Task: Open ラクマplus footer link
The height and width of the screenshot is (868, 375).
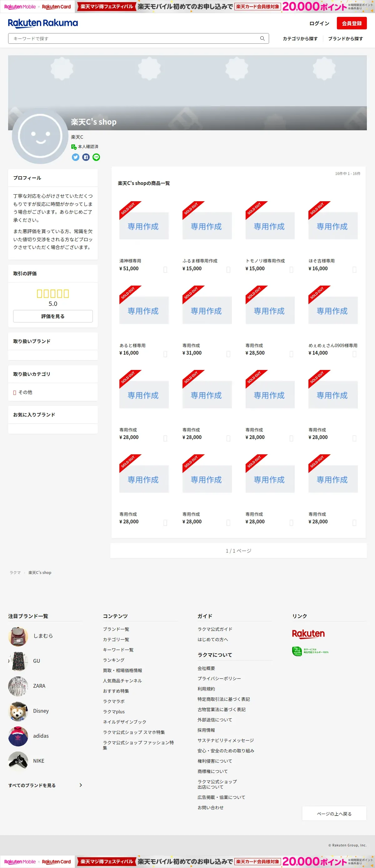Action: [114, 712]
